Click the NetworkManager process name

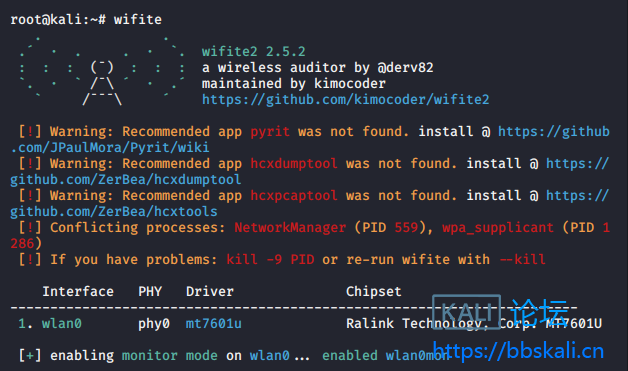pyautogui.click(x=290, y=227)
